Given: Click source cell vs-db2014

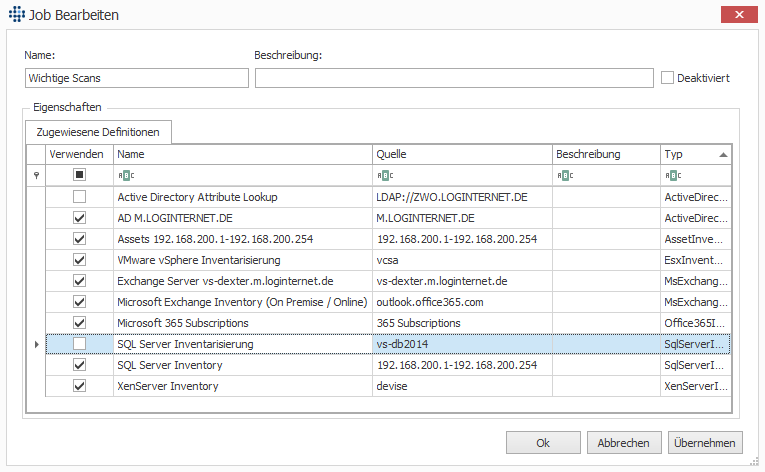Looking at the screenshot, I should (x=462, y=344).
